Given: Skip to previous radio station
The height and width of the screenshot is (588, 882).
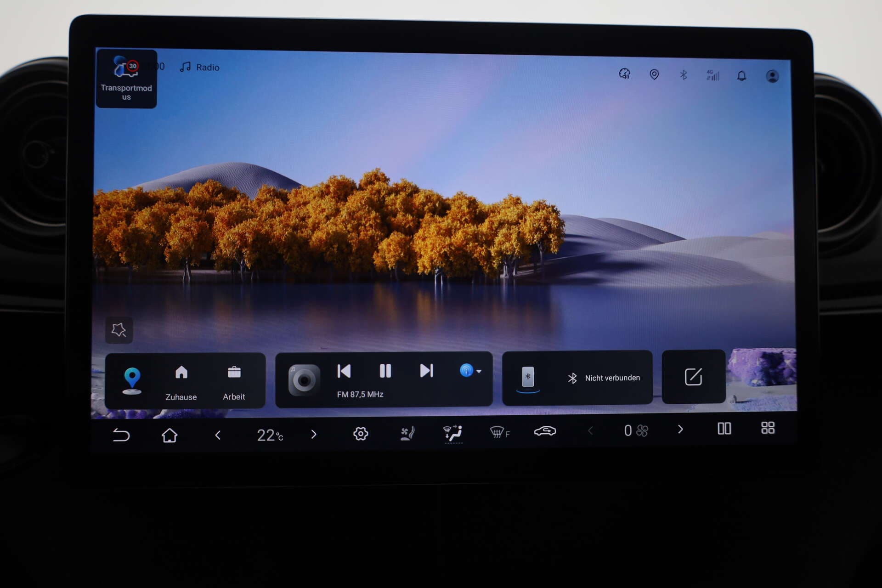Looking at the screenshot, I should coord(344,371).
